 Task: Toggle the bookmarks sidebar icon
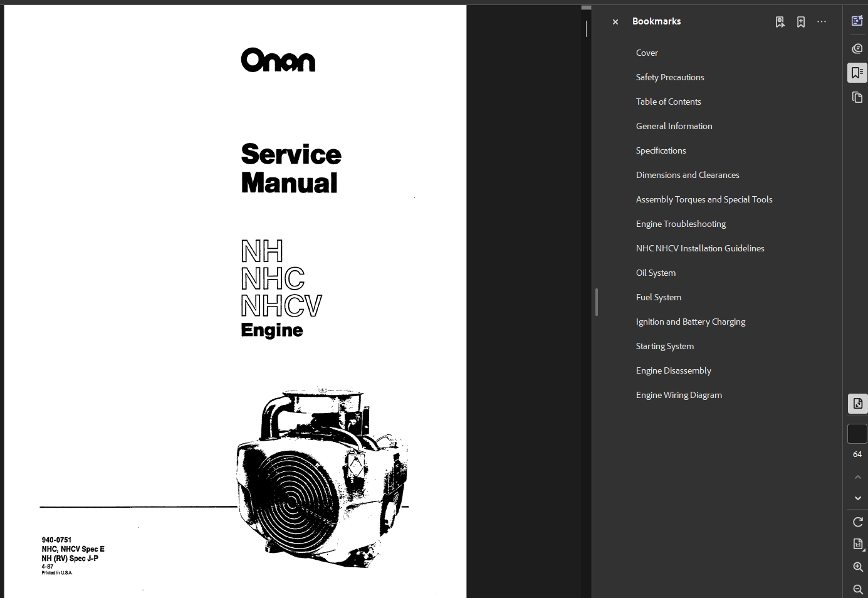[857, 73]
